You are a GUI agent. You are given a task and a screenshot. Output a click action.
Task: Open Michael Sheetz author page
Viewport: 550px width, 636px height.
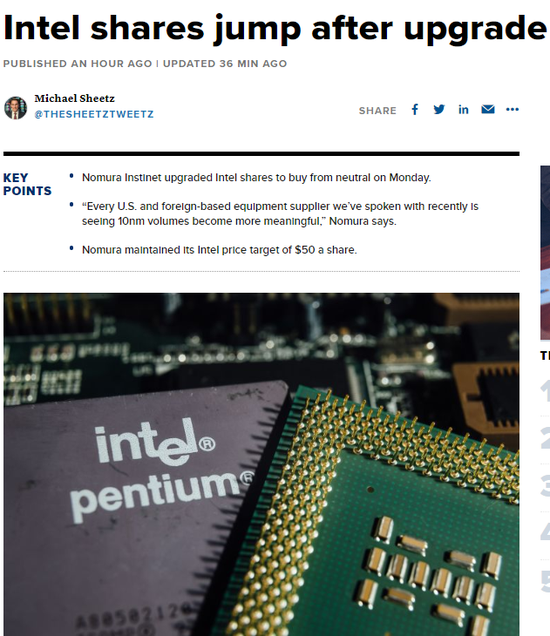tap(75, 99)
